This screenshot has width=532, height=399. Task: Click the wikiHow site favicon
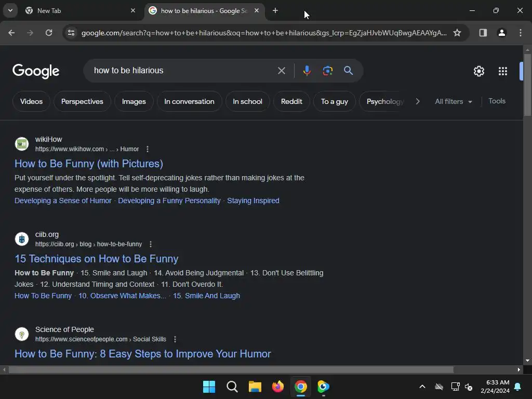pos(22,144)
